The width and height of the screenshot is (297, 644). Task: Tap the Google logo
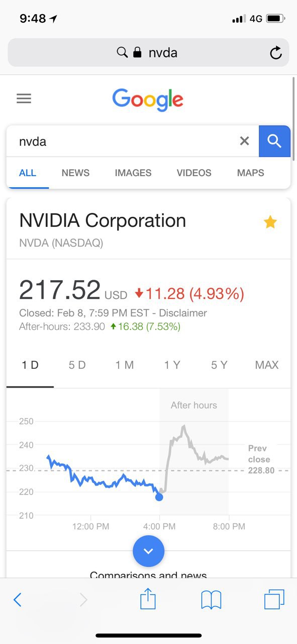pos(148,99)
